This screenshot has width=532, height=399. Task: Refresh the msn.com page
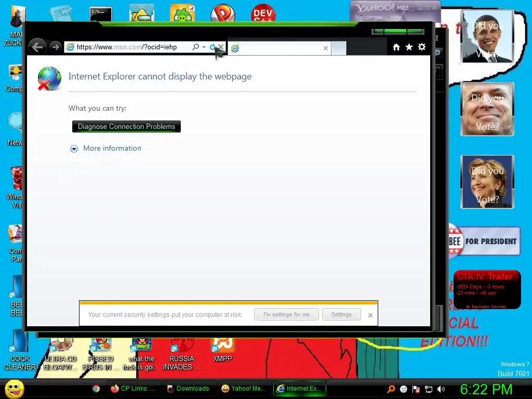tap(212, 47)
